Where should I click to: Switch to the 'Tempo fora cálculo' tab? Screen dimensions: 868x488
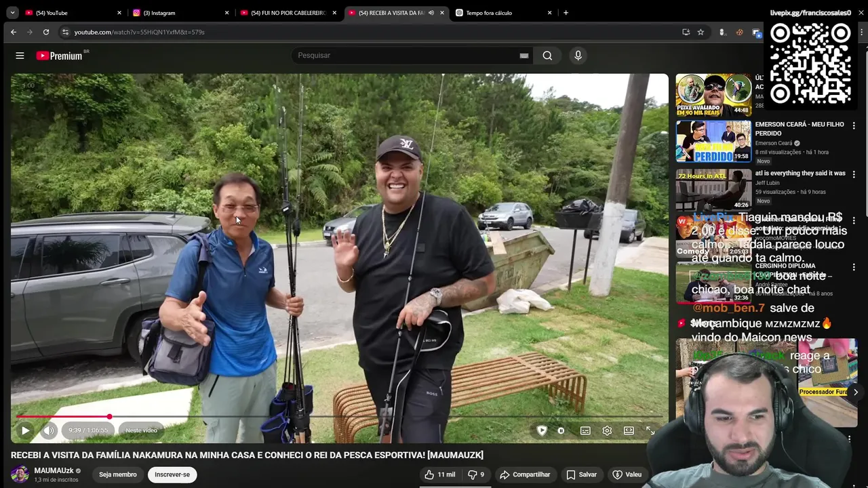(498, 13)
